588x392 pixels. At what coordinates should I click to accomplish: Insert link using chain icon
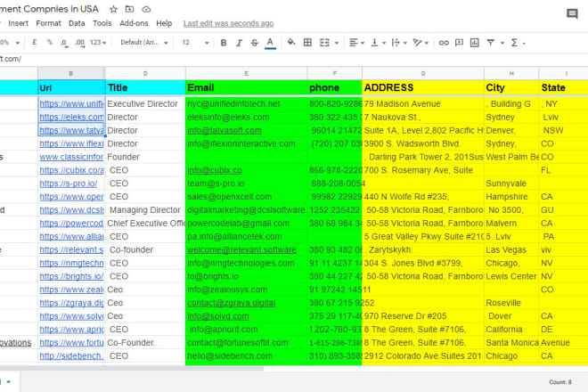(444, 43)
